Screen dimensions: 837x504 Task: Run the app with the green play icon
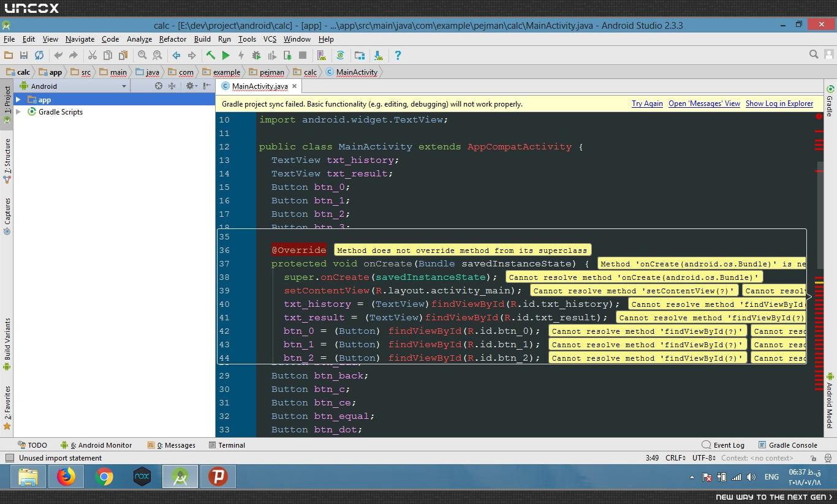coord(225,55)
